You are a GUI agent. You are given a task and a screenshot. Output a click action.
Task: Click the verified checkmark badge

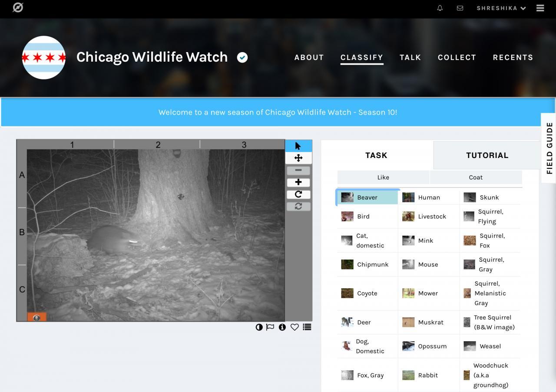pos(242,57)
